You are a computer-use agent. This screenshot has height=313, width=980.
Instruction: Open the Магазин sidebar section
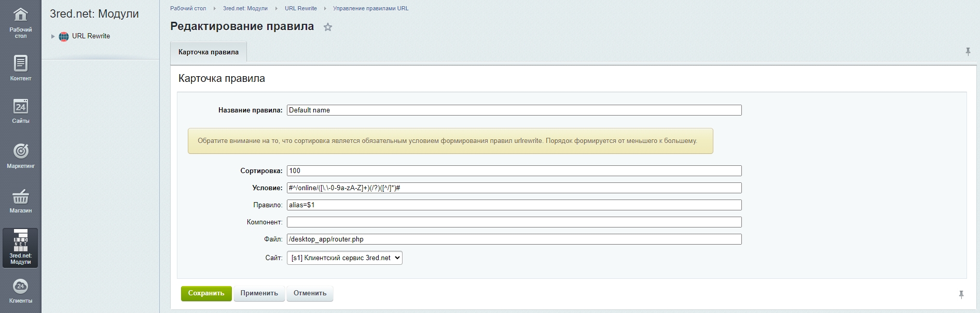point(20,201)
